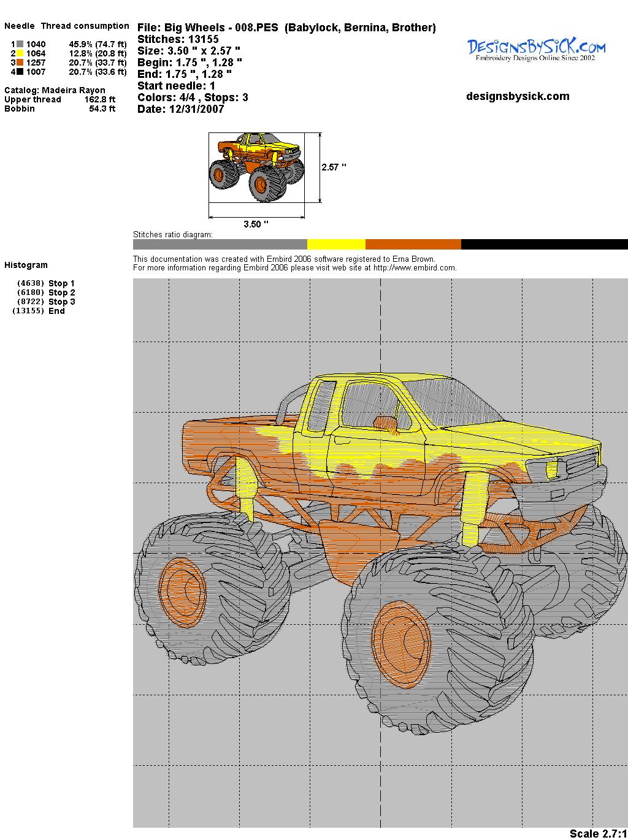Click the yellow segment of stitches ratio bar

(336, 244)
